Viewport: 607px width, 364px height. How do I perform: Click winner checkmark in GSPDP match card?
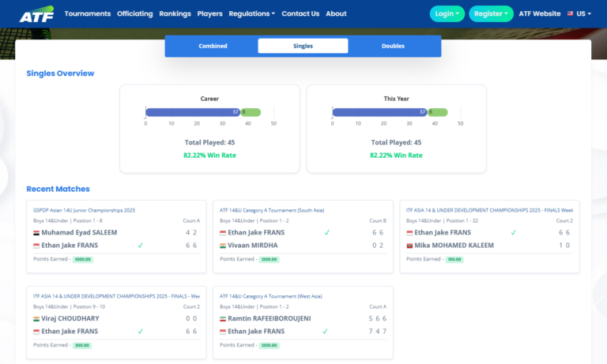tap(141, 246)
